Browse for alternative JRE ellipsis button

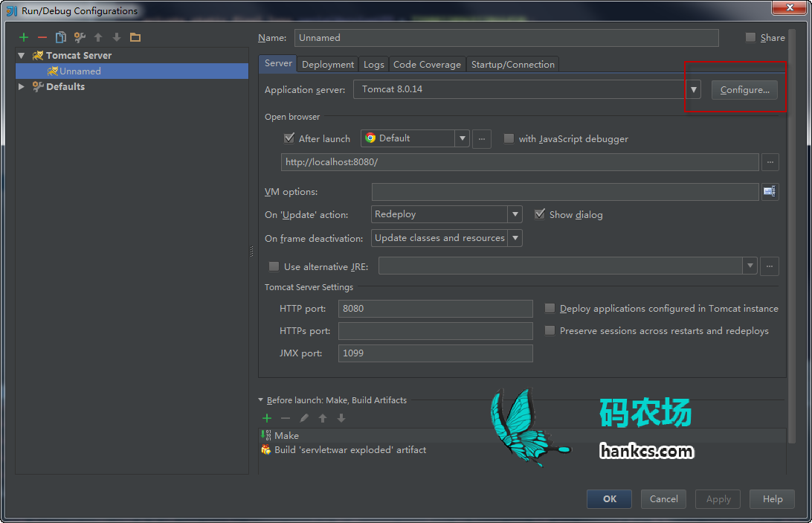pos(770,266)
